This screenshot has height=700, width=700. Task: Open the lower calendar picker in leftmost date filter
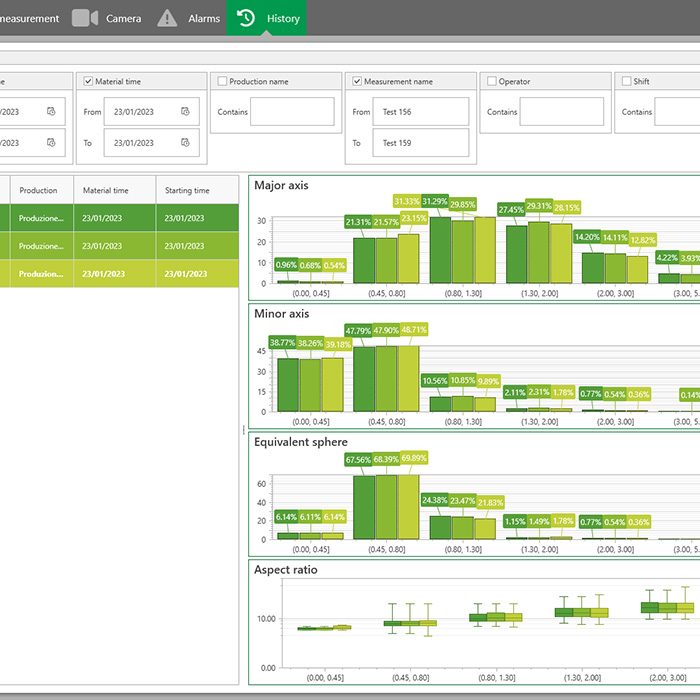click(x=51, y=143)
